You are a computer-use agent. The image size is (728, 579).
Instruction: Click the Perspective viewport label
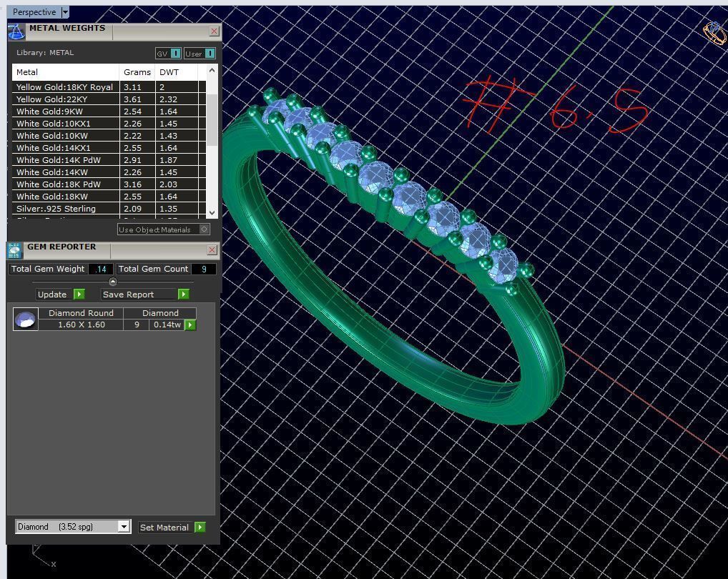(x=34, y=12)
